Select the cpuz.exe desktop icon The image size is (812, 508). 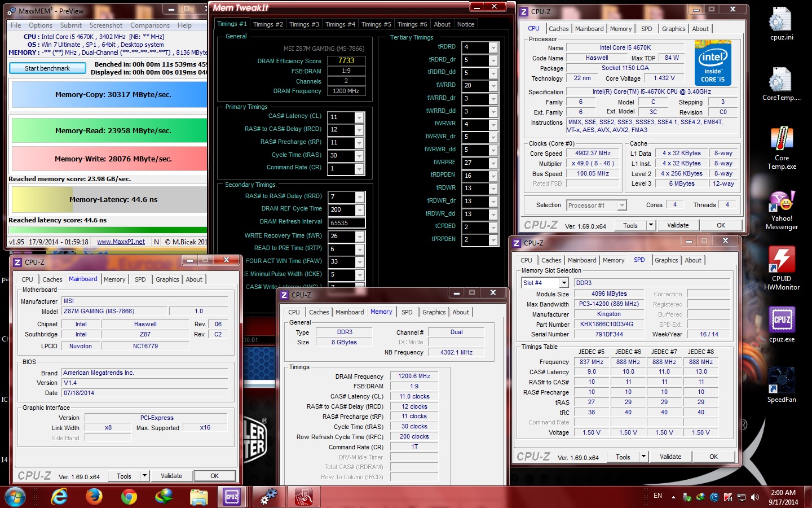[782, 325]
